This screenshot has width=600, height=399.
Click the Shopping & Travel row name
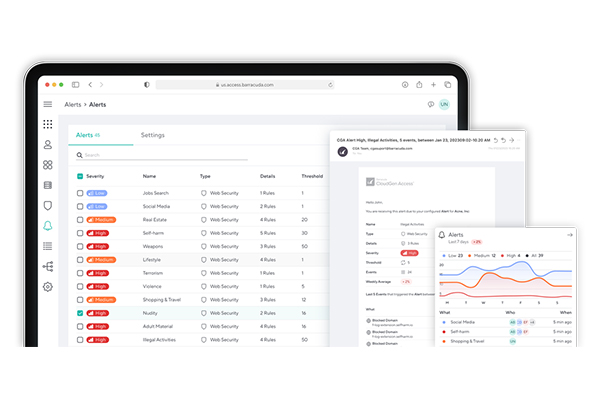tap(161, 300)
